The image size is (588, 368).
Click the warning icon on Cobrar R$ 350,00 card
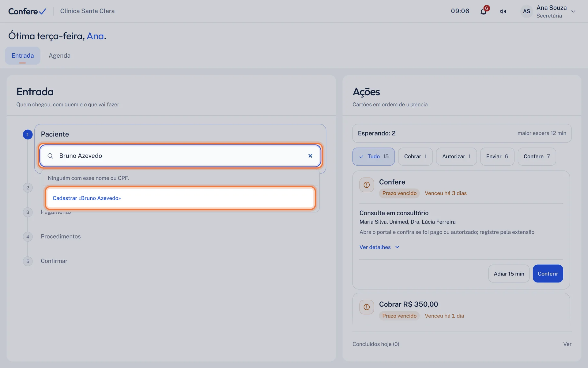click(367, 307)
